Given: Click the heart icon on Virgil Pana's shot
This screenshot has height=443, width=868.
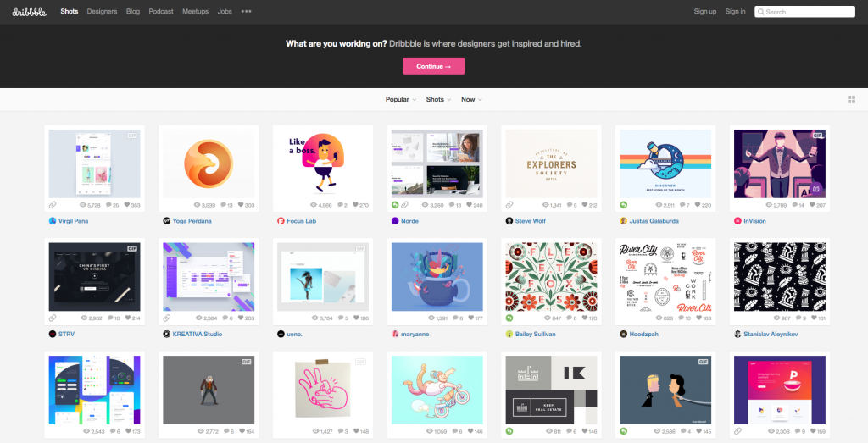Looking at the screenshot, I should click(127, 205).
